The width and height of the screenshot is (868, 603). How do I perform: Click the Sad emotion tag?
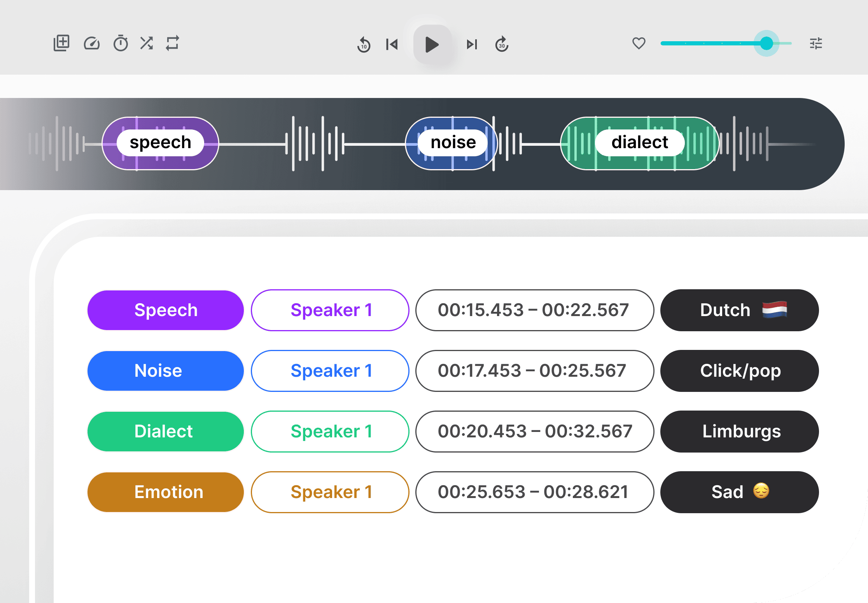(740, 492)
